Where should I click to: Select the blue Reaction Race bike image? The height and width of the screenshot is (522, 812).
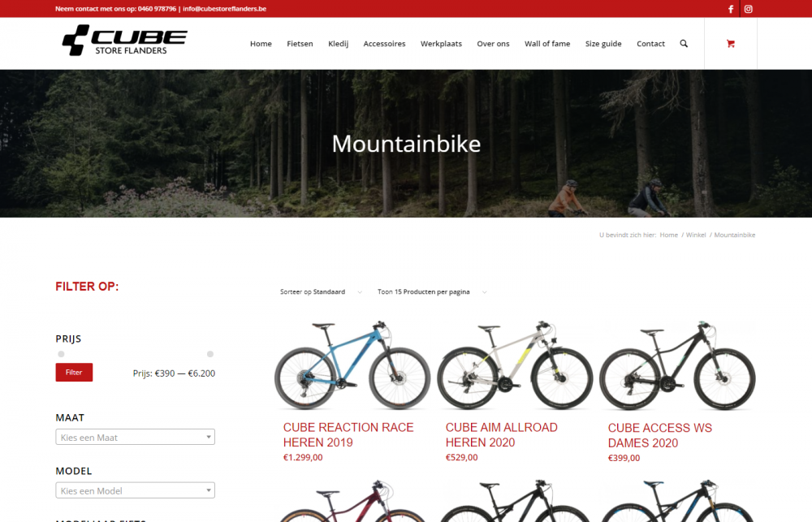(352, 365)
